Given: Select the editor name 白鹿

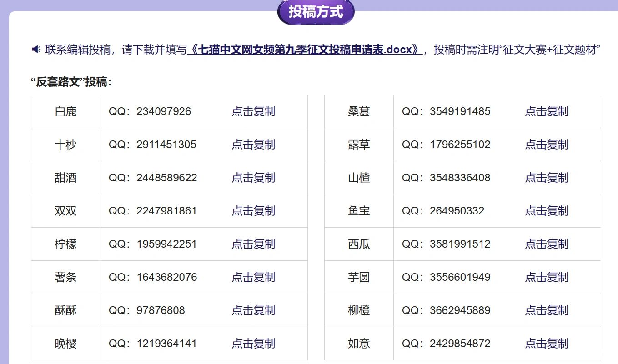Looking at the screenshot, I should pos(65,111).
